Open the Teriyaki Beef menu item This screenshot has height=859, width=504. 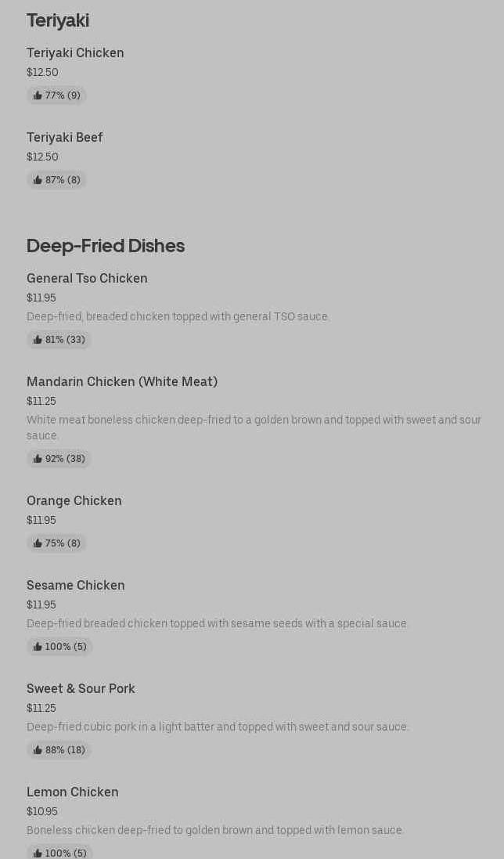tap(65, 138)
